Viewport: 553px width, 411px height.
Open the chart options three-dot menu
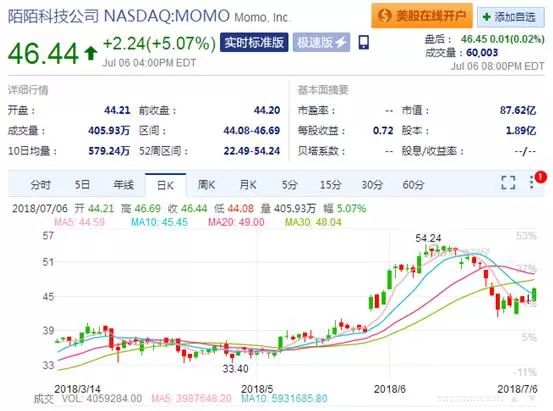(x=531, y=182)
